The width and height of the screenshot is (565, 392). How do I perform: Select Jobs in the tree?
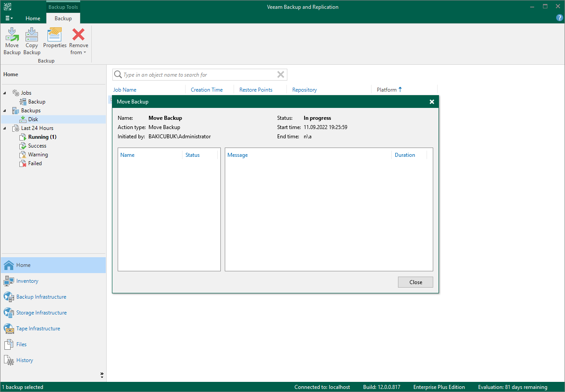coord(26,93)
